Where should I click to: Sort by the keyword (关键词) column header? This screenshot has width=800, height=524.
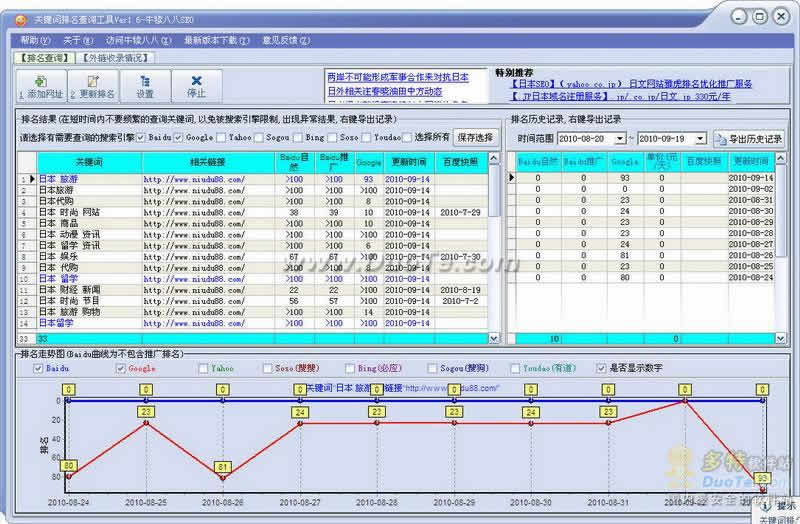coord(89,162)
